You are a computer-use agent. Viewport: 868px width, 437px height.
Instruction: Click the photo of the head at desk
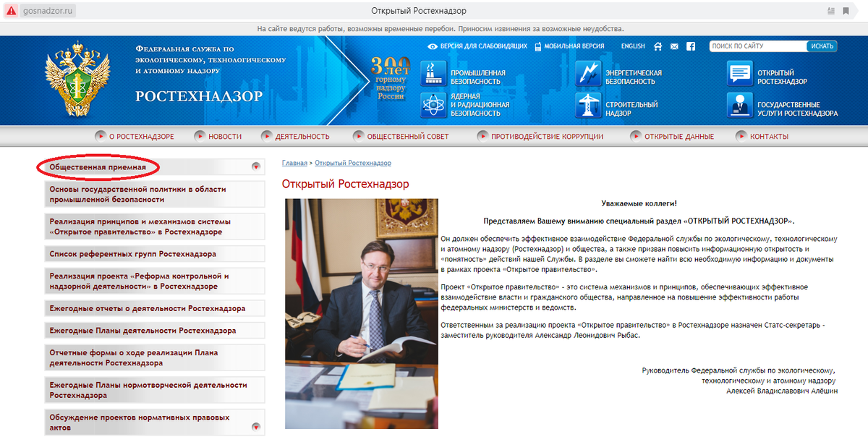coord(362,313)
